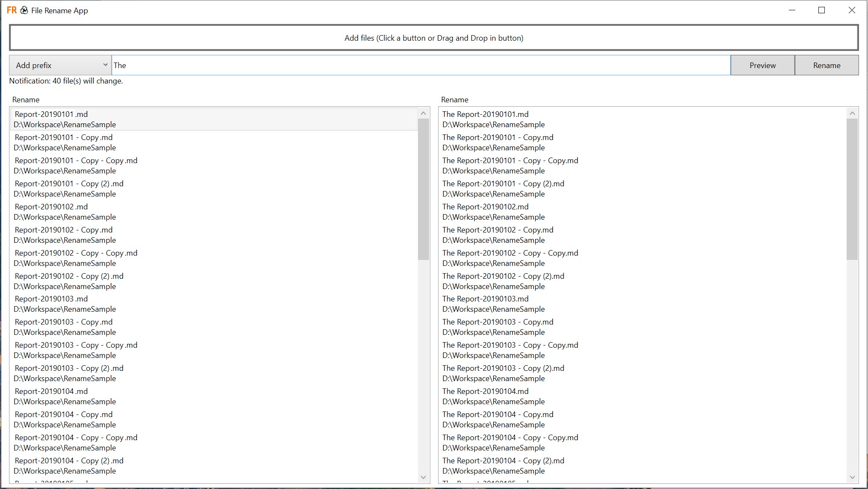Image resolution: width=868 pixels, height=489 pixels.
Task: Minimize the File Rename App window
Action: [792, 10]
